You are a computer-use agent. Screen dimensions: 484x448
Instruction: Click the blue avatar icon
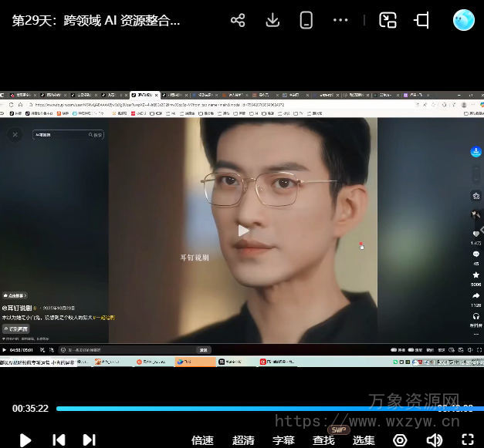(x=463, y=20)
